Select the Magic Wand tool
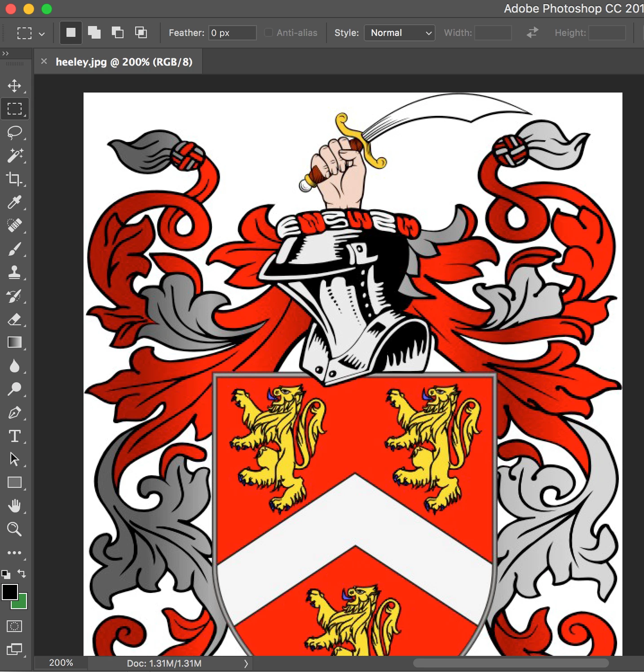The width and height of the screenshot is (644, 672). point(14,155)
